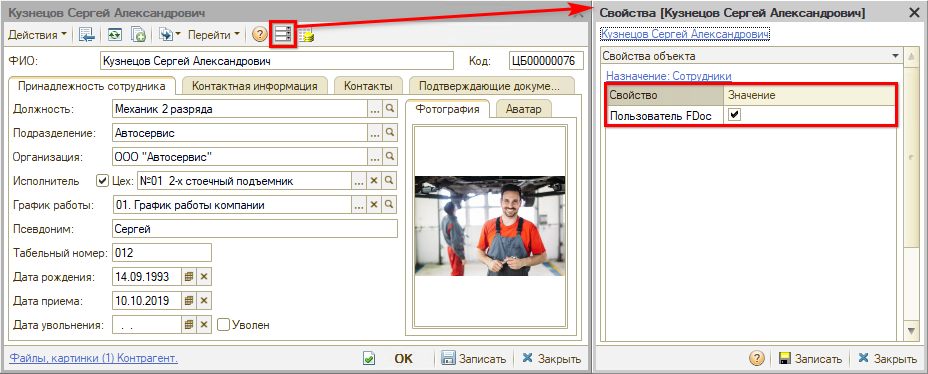Open calendar for Дата рождения
The width and height of the screenshot is (928, 374).
pyautogui.click(x=188, y=276)
